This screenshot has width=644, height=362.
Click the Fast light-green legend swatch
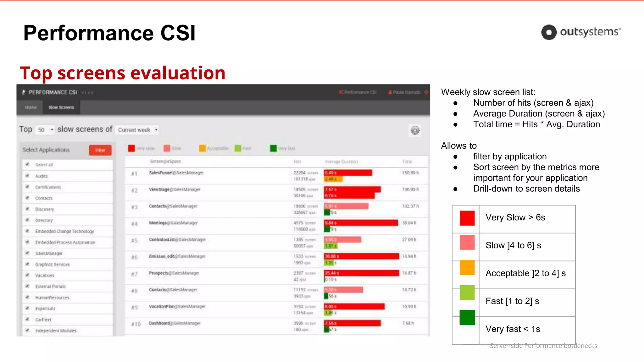(x=238, y=148)
